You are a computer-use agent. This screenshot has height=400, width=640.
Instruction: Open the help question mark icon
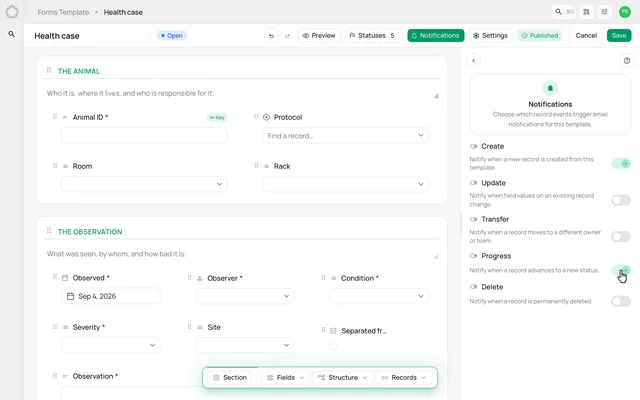point(627,61)
